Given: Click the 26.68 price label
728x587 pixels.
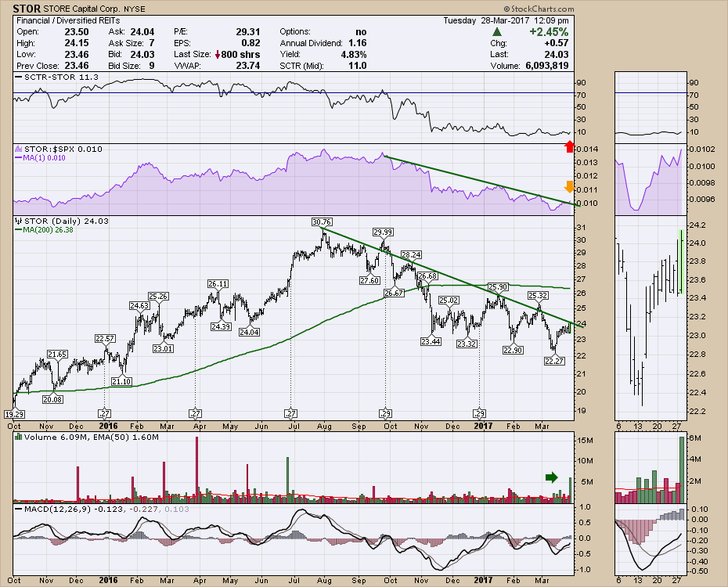Looking at the screenshot, I should (x=427, y=276).
